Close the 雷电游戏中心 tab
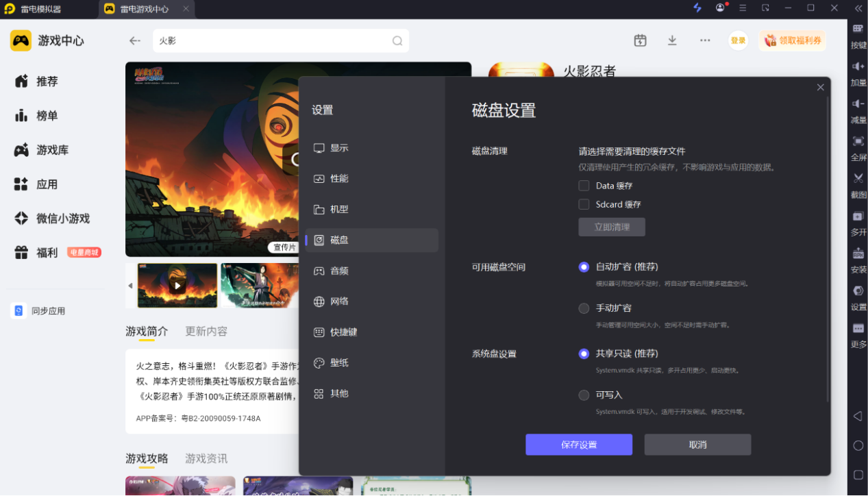This screenshot has height=496, width=868. 186,9
